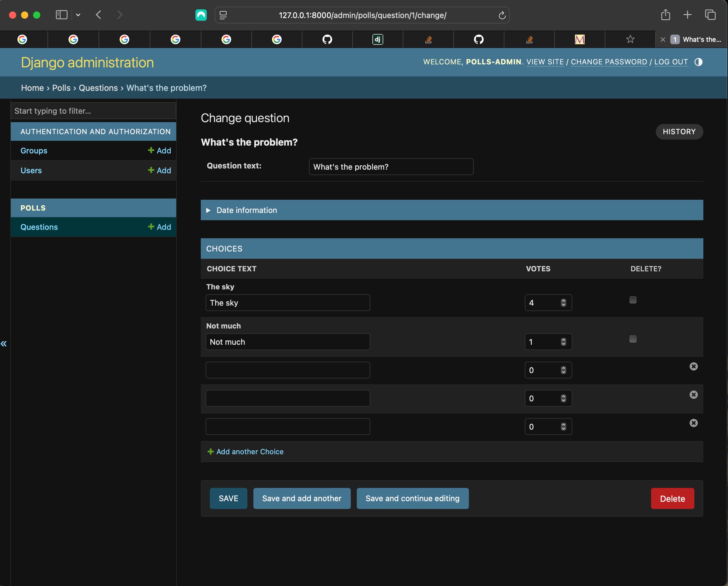Show the tab overview icon
Screen dimensions: 728x586
click(x=710, y=14)
